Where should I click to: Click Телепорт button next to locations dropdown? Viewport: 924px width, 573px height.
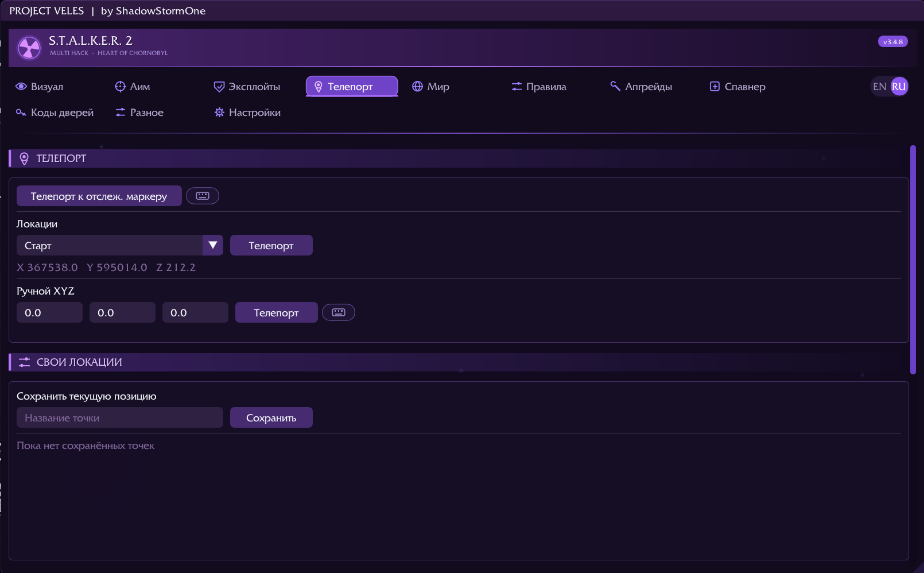271,245
